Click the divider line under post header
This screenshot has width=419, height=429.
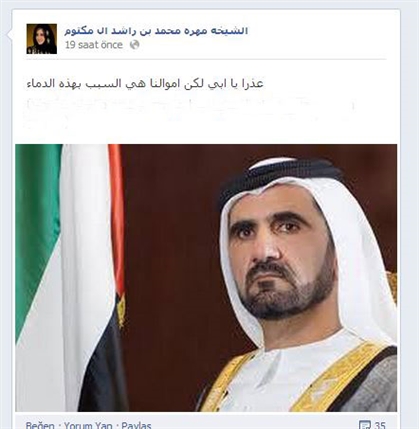(206, 60)
